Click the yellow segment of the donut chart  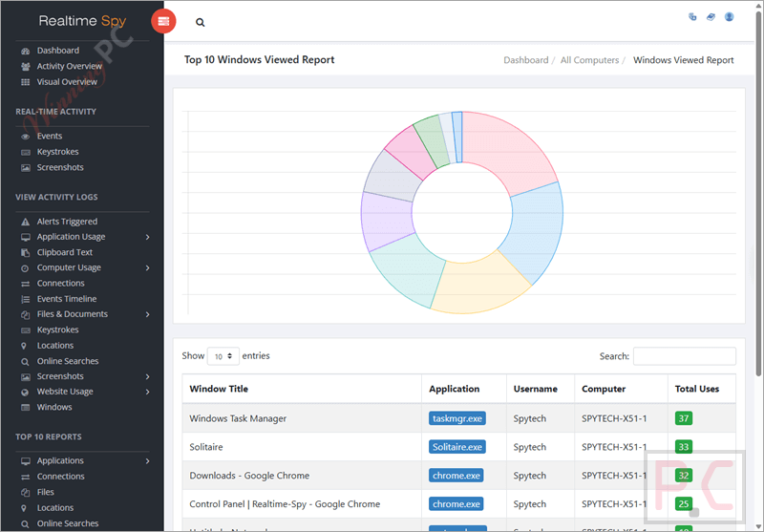point(479,287)
